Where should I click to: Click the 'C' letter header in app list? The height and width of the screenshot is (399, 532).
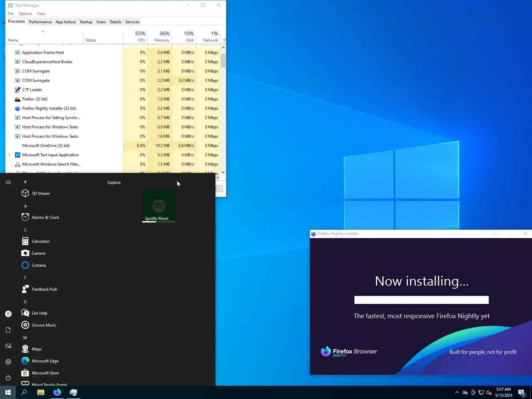(x=25, y=230)
